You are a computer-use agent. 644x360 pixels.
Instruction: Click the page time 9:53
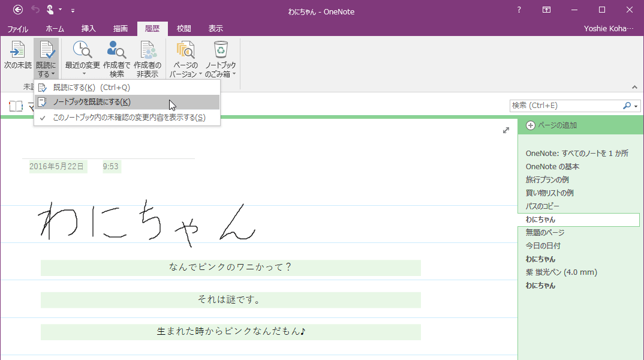[x=110, y=166]
